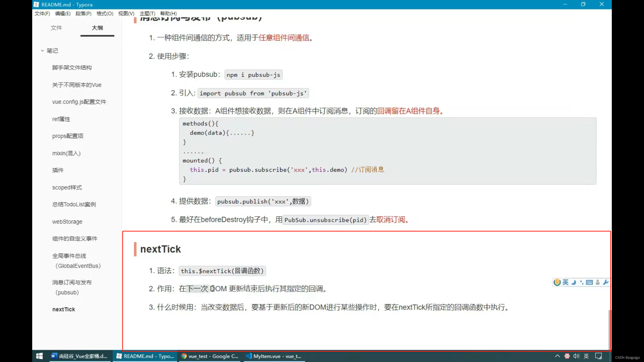Collapse the 笔记 outline node

42,51
